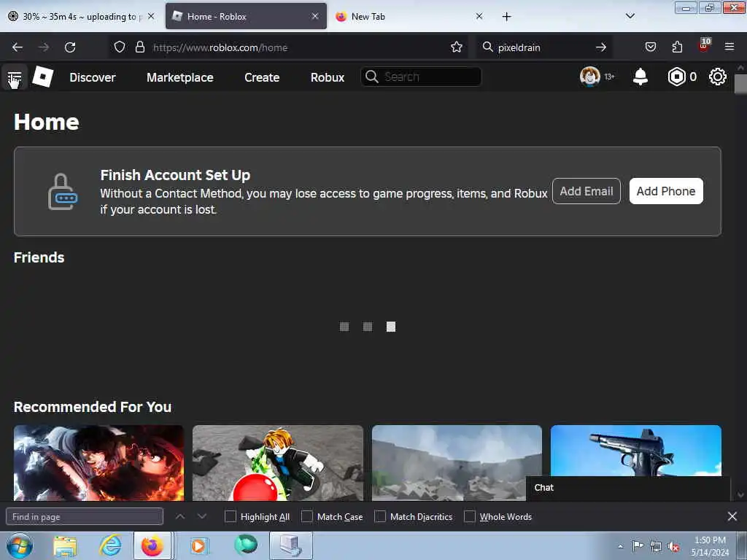Open the uBlock extension badge icon
The image size is (747, 560).
tap(704, 46)
